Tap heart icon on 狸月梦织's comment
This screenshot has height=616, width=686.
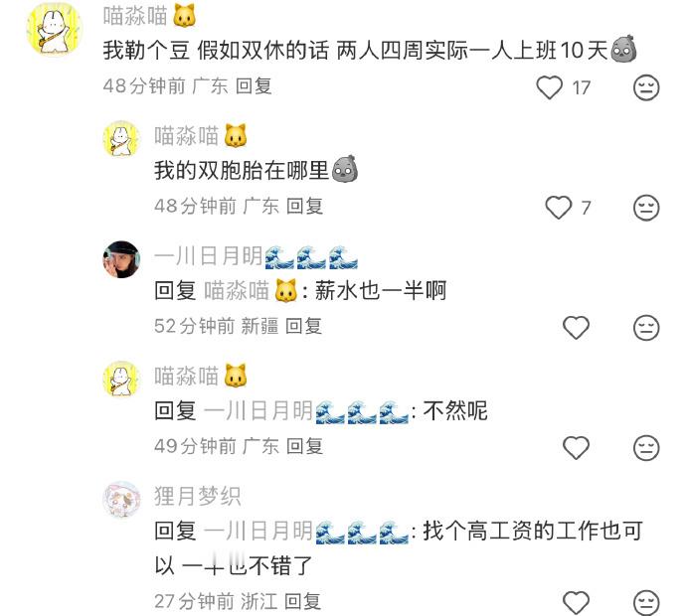pyautogui.click(x=576, y=602)
